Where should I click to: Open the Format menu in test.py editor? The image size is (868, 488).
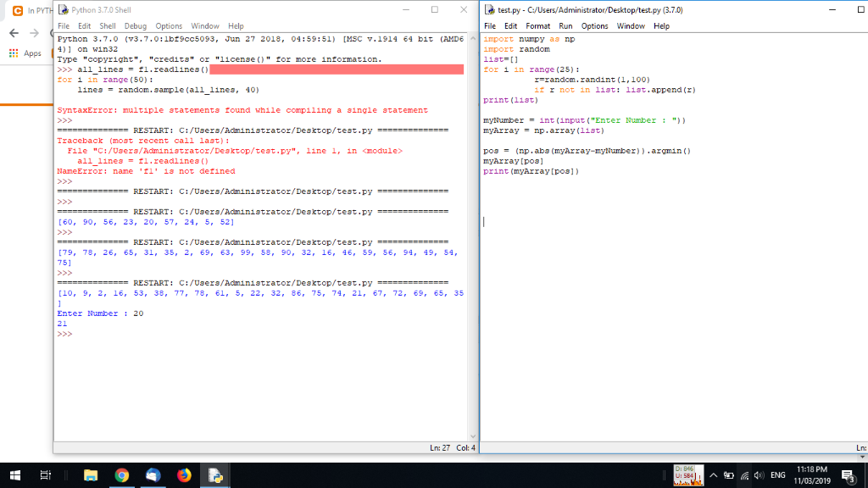(x=540, y=25)
